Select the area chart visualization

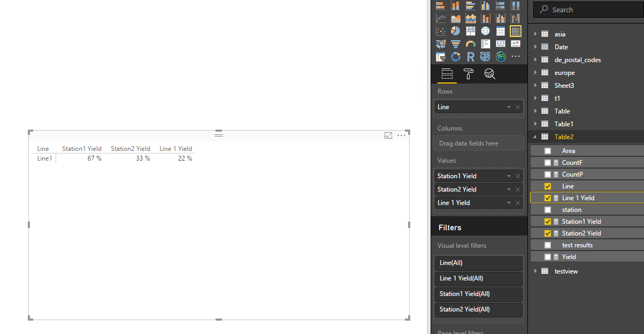click(456, 18)
